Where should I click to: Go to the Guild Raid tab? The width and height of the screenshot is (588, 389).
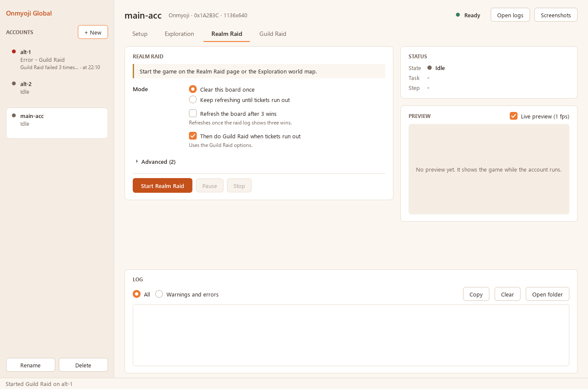tap(273, 34)
